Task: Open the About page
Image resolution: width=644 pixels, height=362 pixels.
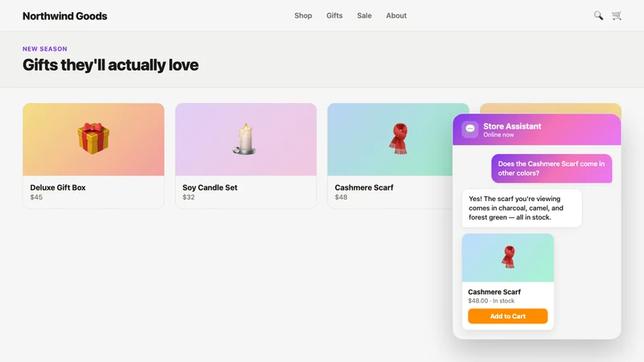Action: coord(396,15)
